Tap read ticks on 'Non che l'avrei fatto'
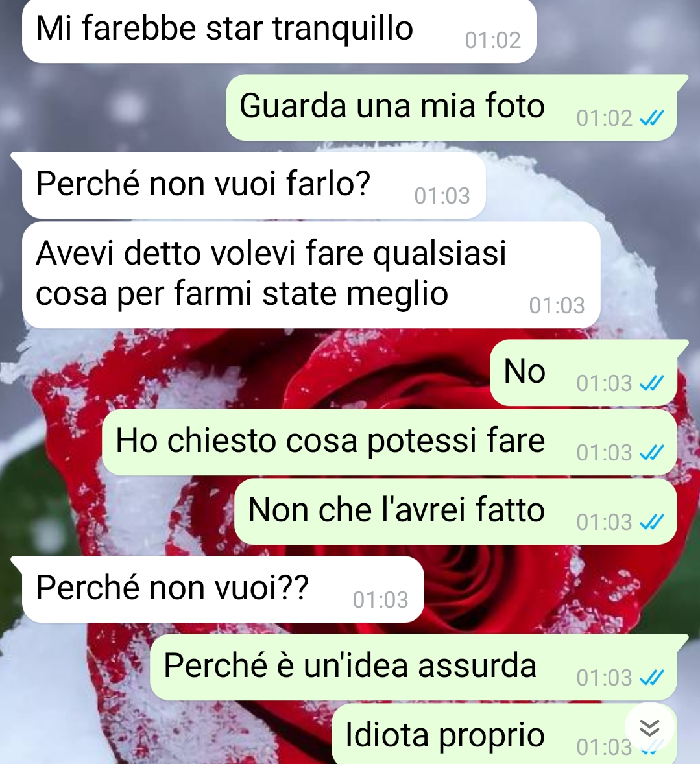The width and height of the screenshot is (700, 764). [652, 522]
